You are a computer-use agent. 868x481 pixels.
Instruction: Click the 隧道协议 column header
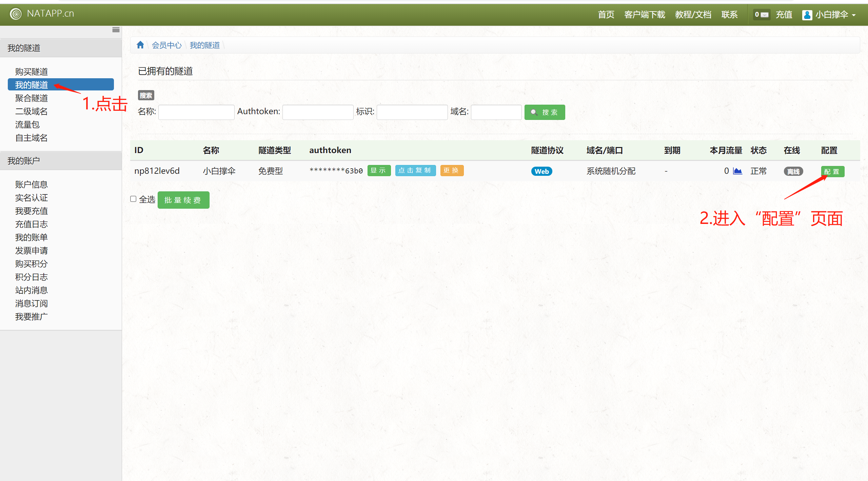[x=547, y=150]
